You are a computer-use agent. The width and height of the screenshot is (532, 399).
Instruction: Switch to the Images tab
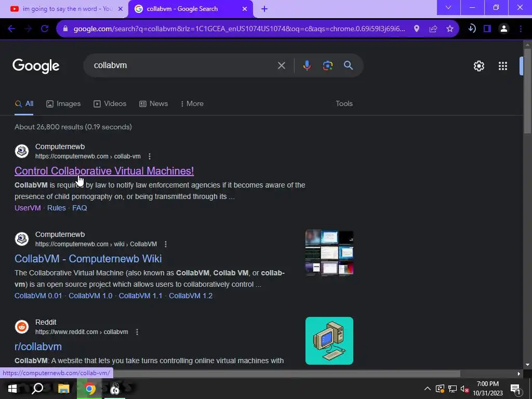63,104
